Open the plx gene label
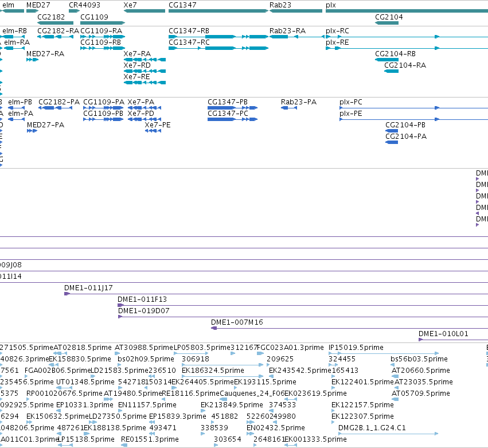This screenshot has width=488, height=448. click(x=331, y=5)
